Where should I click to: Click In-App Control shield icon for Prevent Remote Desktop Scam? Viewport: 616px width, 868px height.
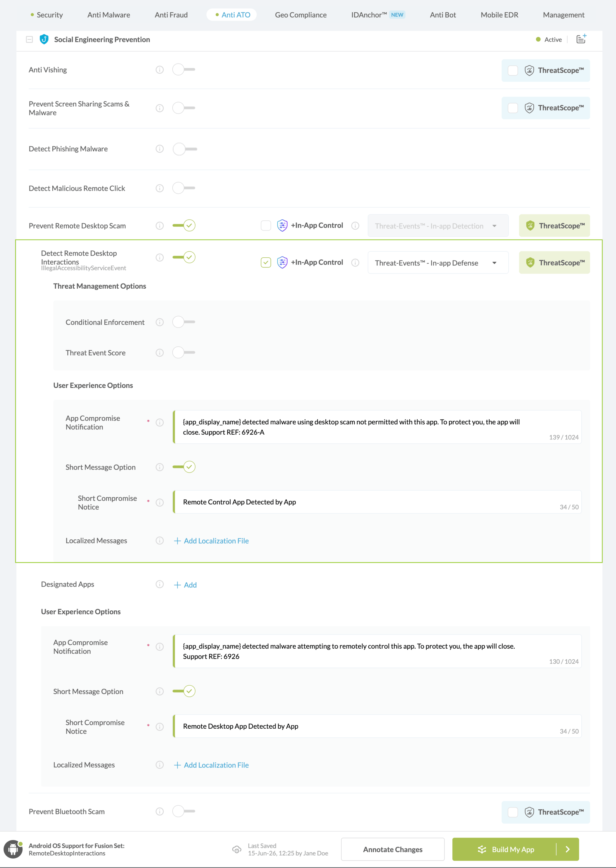[282, 225]
